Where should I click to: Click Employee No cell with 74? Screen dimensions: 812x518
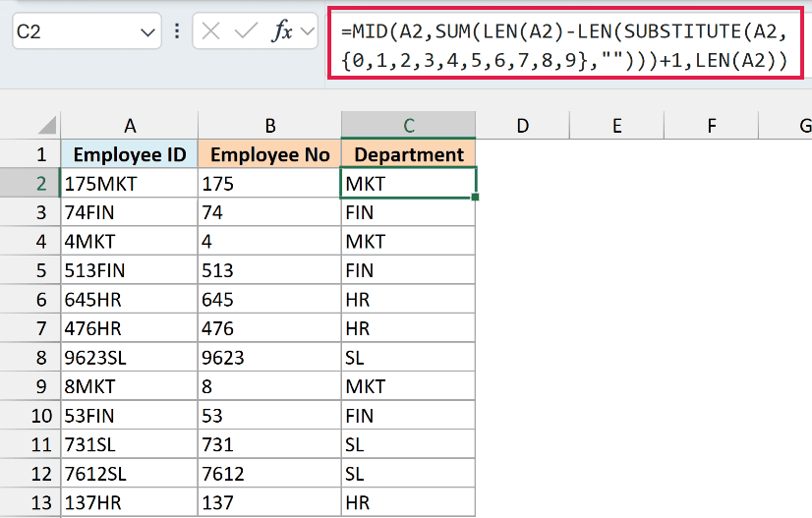coord(269,212)
